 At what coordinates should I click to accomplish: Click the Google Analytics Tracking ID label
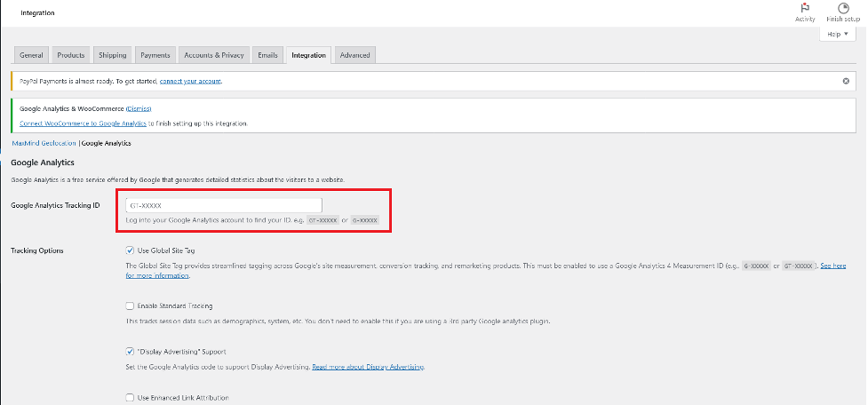point(55,205)
